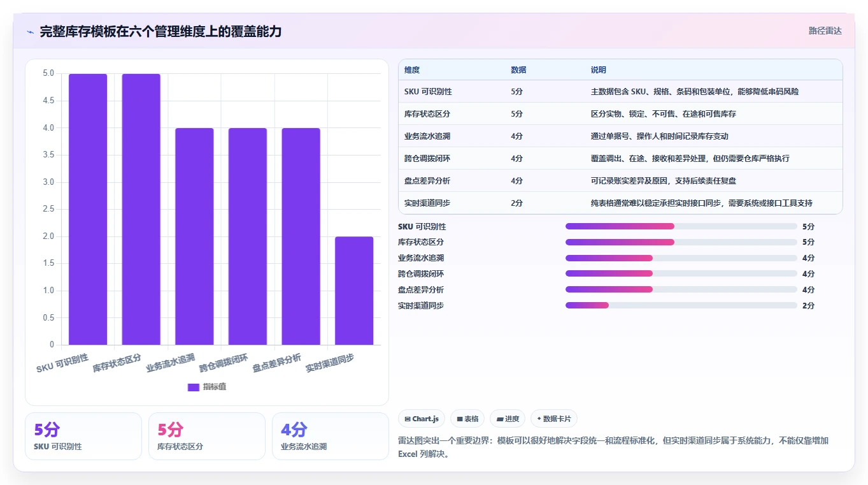Click the 盘点差异分析 x-axis label
This screenshot has height=485, width=868.
pos(276,363)
